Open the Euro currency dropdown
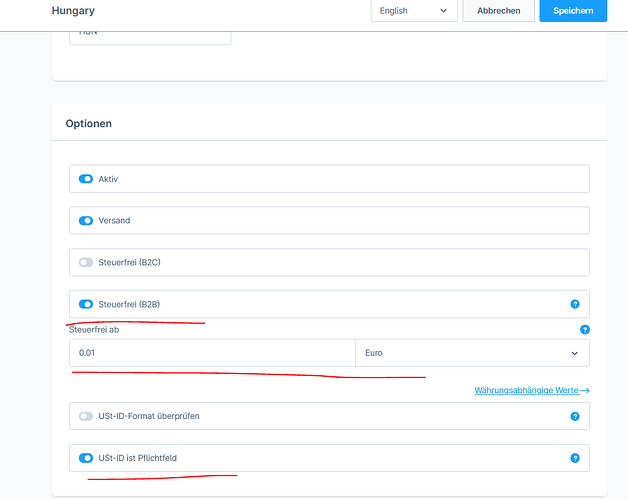This screenshot has height=499, width=628. 472,353
